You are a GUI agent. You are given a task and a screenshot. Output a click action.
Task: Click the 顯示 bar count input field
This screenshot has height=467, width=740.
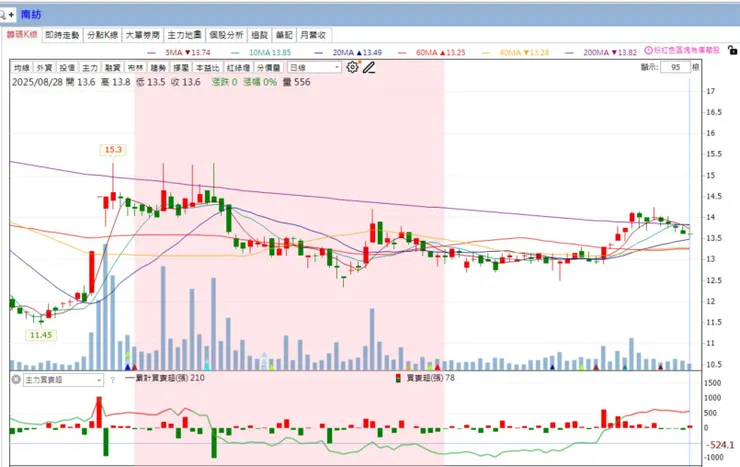tap(675, 67)
